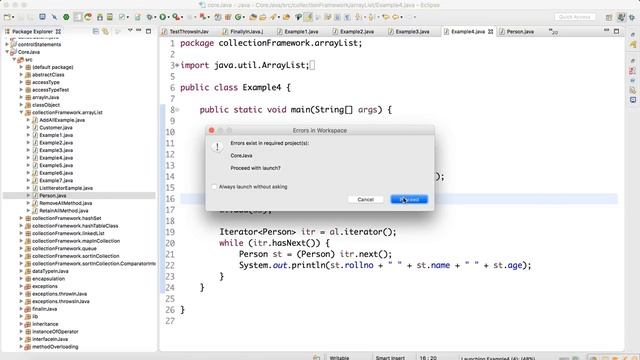Switch to the Example2.java tab
Image resolution: width=640 pixels, height=360 pixels.
tap(353, 31)
